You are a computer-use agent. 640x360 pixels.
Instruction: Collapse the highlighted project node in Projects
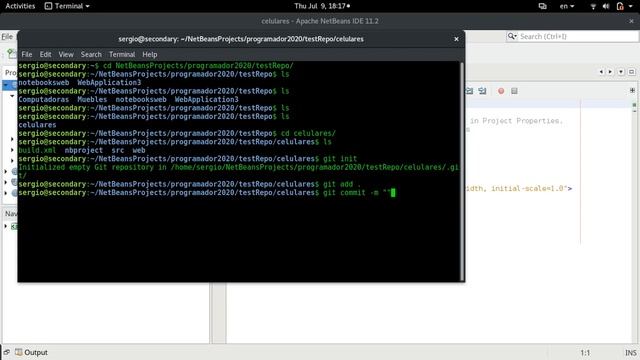pyautogui.click(x=6, y=85)
